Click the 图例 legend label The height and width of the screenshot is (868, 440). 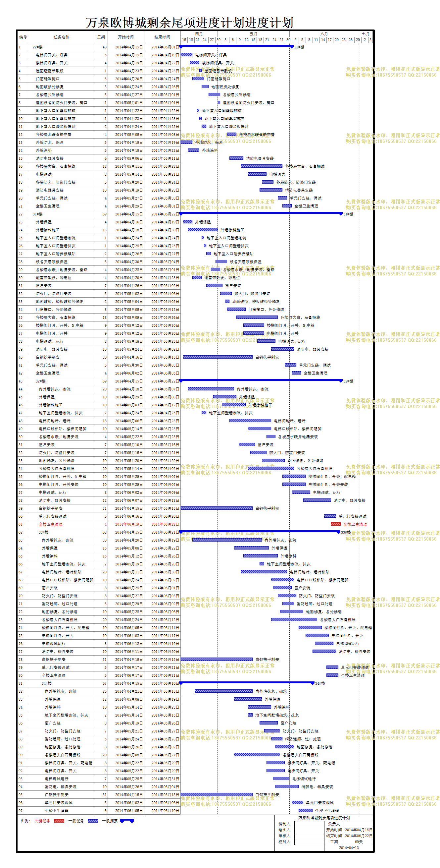tap(25, 821)
